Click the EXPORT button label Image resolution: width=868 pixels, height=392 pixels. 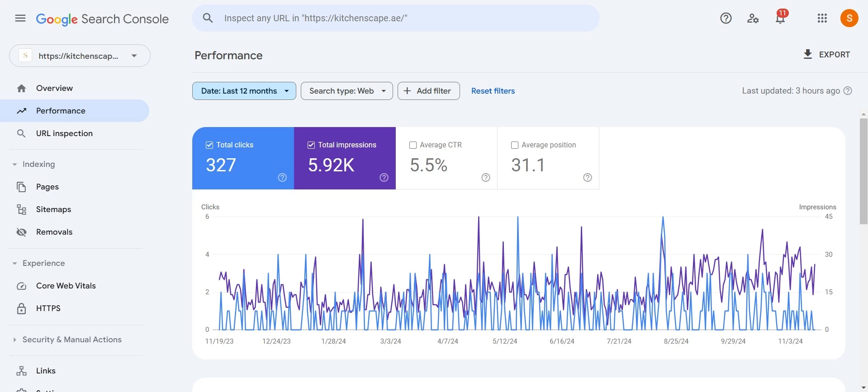coord(835,55)
